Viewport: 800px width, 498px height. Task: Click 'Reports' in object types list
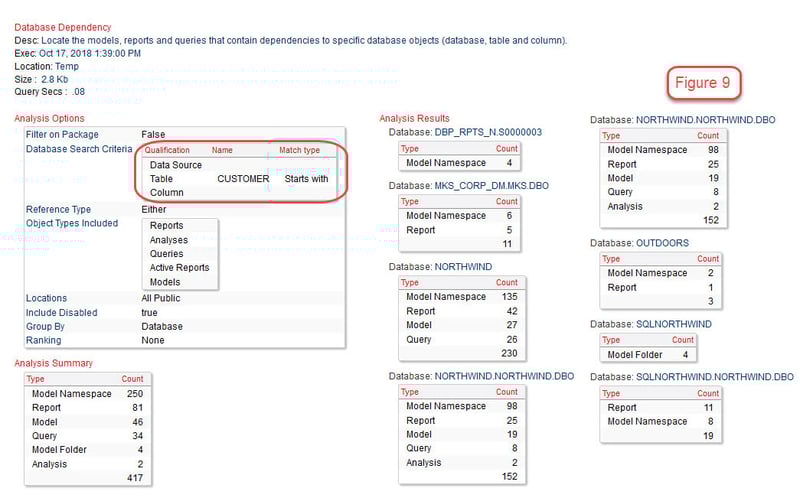click(x=166, y=226)
